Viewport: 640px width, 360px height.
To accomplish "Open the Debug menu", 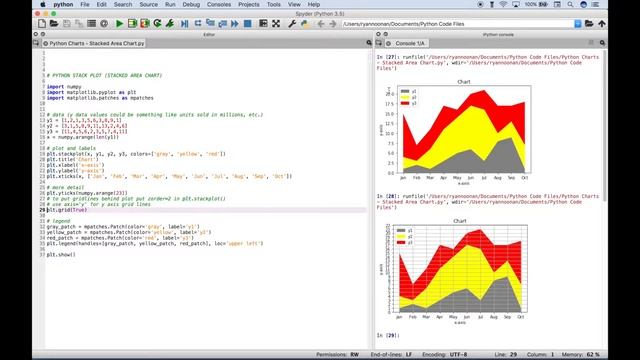I will coord(191,4).
